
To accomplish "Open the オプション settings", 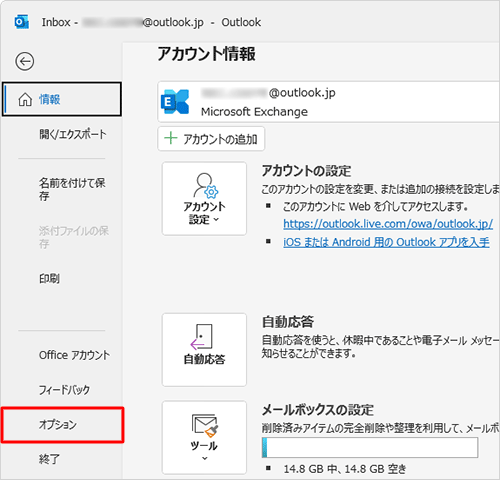I will point(62,425).
